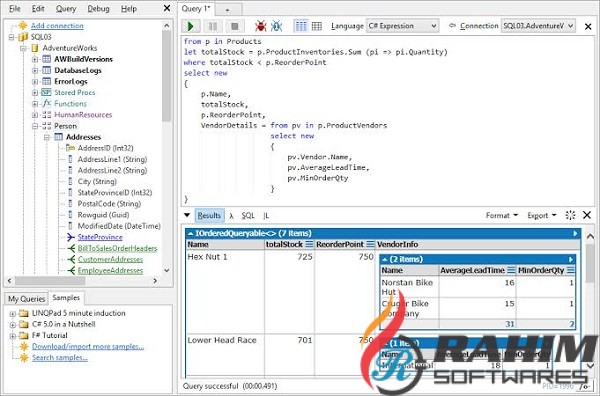Screen dimensions: 600x396
Task: Expand the HumanResources schema node
Action: [35, 115]
